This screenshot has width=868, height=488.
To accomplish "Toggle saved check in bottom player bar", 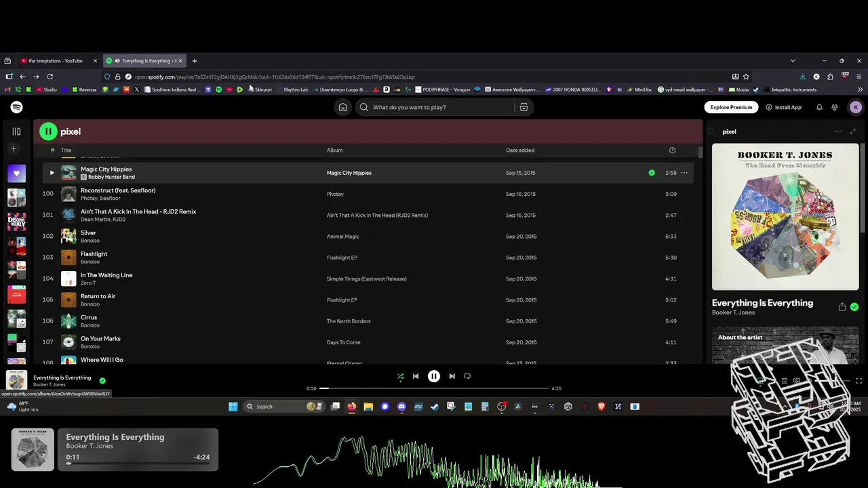I will 102,381.
